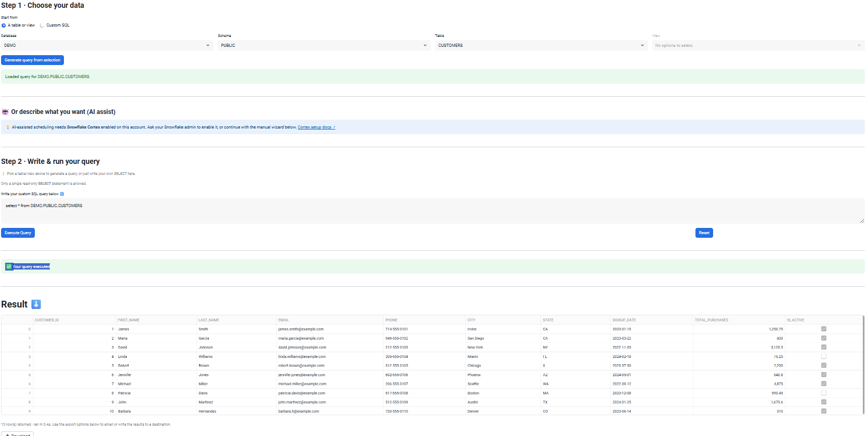Select the first name cell 'Jennifer'
The image size is (868, 436).
tap(156, 375)
